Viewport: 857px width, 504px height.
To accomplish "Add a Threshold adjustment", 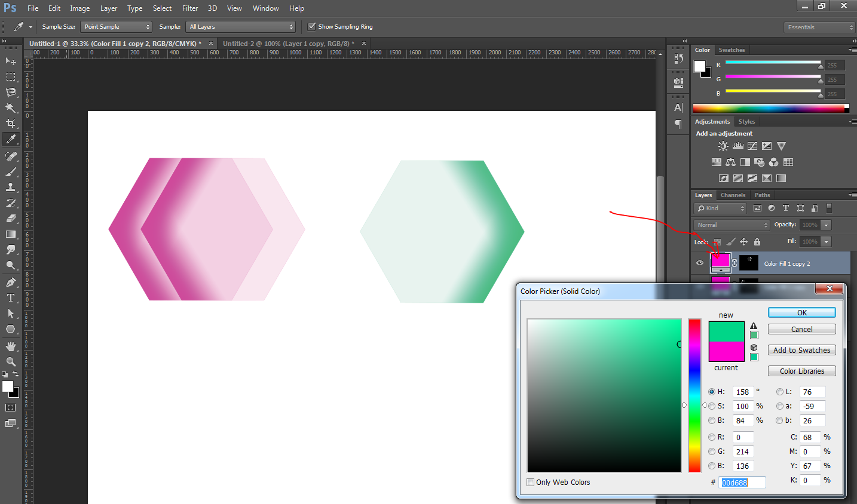I will [x=752, y=178].
